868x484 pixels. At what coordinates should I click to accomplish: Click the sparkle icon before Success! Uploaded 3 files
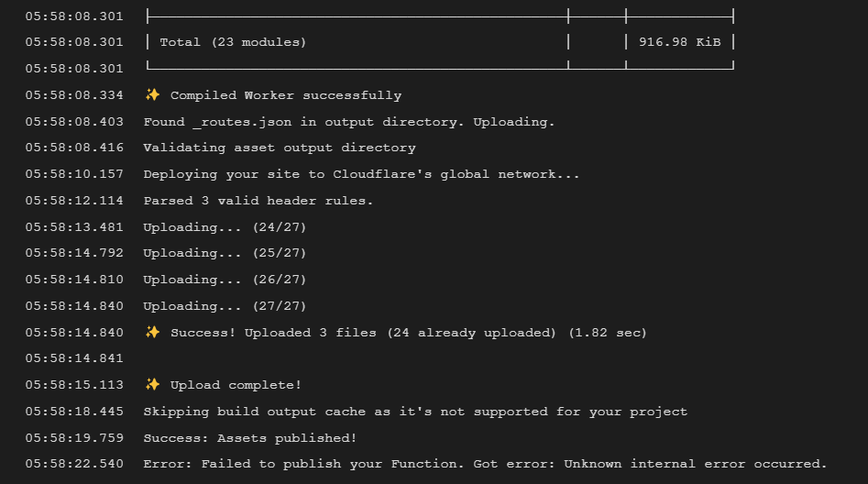point(152,332)
